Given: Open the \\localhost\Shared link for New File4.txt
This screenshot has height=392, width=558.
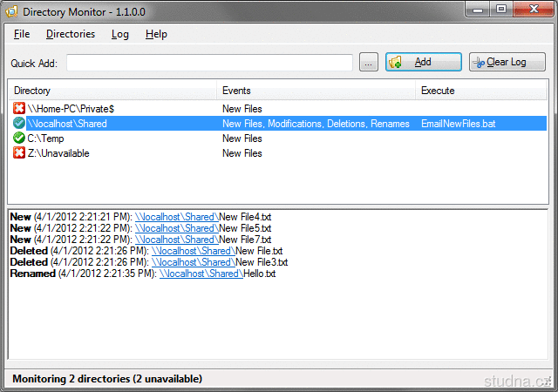Looking at the screenshot, I should point(177,217).
